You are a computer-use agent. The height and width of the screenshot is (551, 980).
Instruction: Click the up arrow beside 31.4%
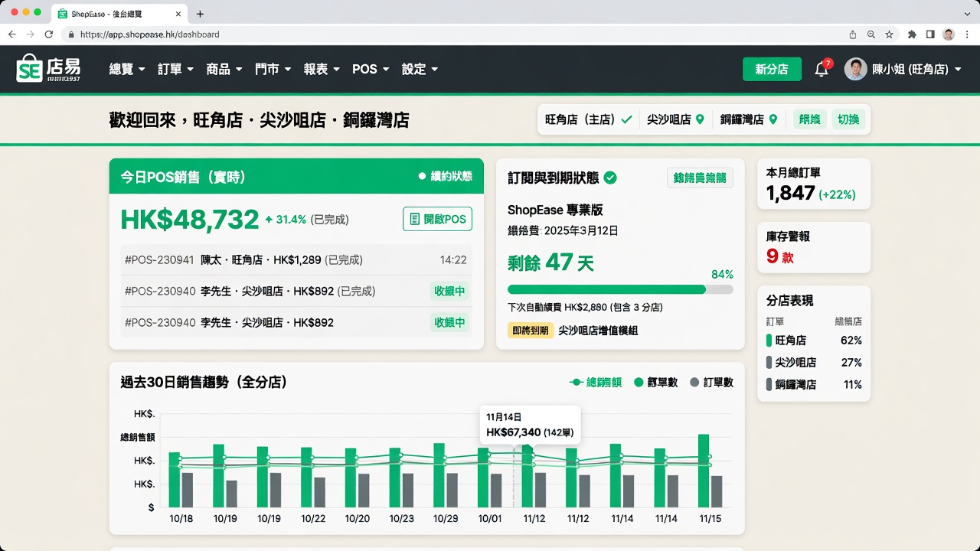(x=269, y=219)
